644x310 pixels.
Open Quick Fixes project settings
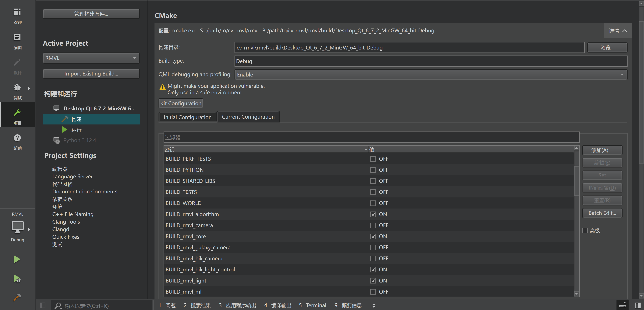66,237
